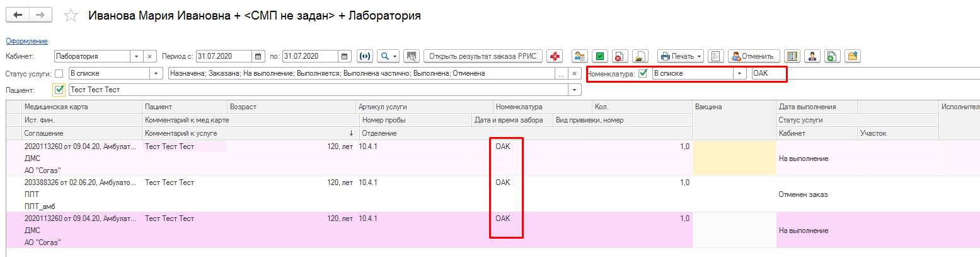The image size is (980, 257).
Task: Expand the Номенклатура 'В списке' condition dropdown
Action: 739,73
